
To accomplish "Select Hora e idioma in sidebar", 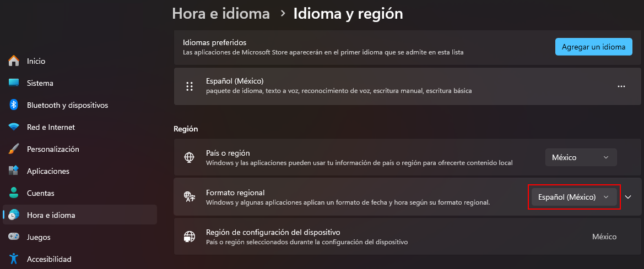I will pos(80,215).
